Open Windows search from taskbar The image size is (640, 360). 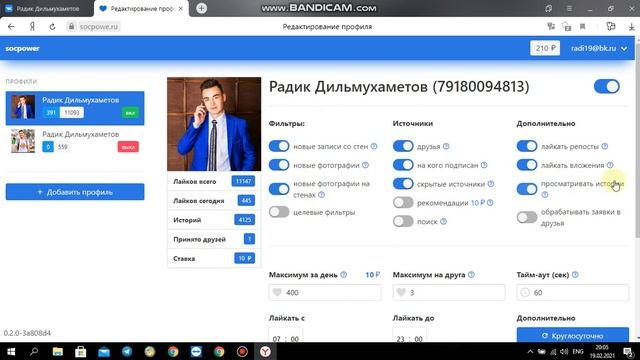click(34, 351)
